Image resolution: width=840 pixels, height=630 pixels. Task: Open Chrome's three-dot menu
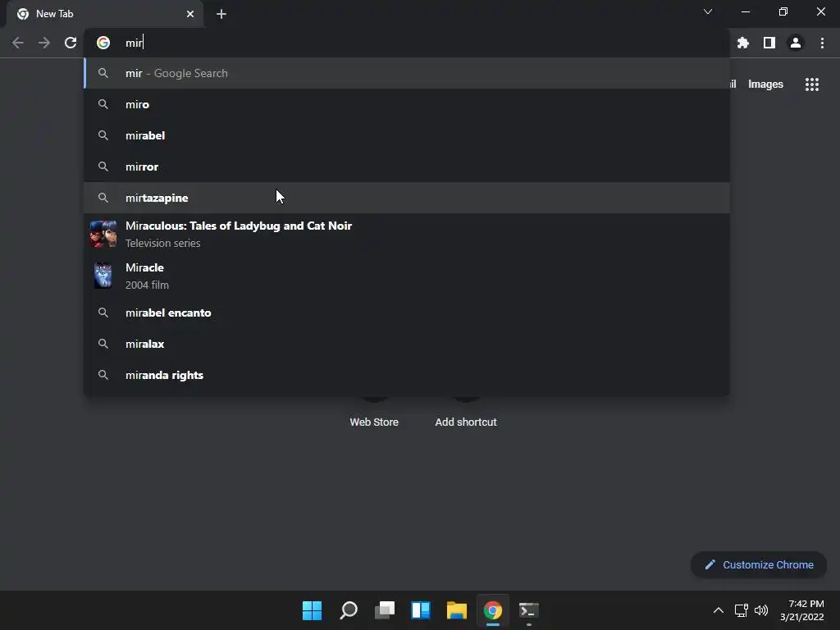(x=822, y=43)
